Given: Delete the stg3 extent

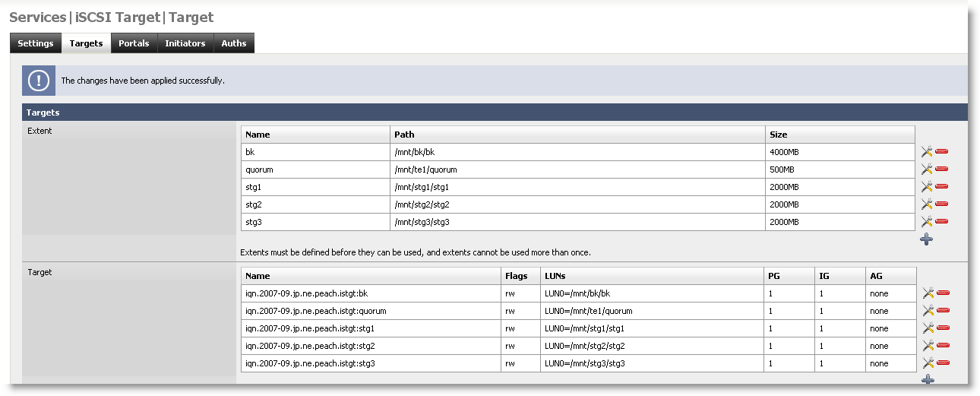Looking at the screenshot, I should coord(941,222).
